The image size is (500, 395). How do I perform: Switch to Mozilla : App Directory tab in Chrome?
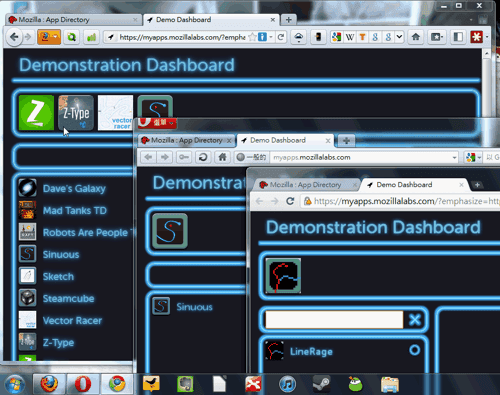[306, 185]
